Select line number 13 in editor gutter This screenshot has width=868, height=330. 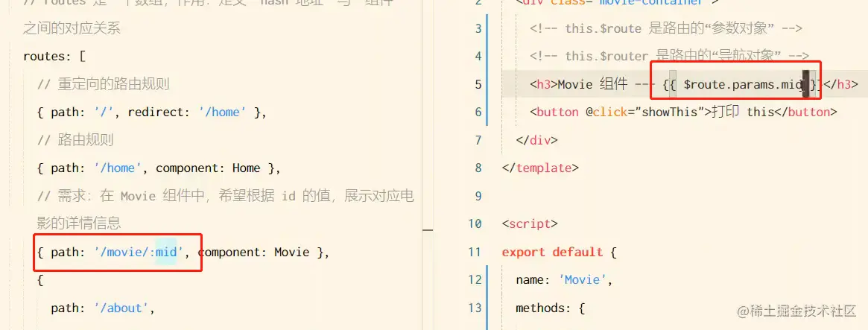tap(475, 308)
